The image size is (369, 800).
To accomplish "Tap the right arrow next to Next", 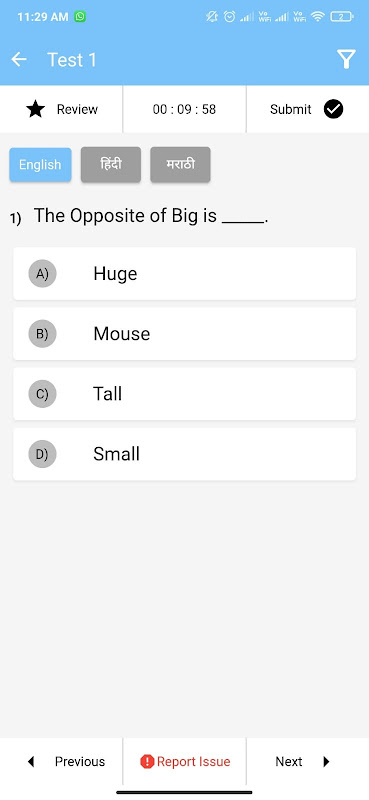I will [327, 762].
